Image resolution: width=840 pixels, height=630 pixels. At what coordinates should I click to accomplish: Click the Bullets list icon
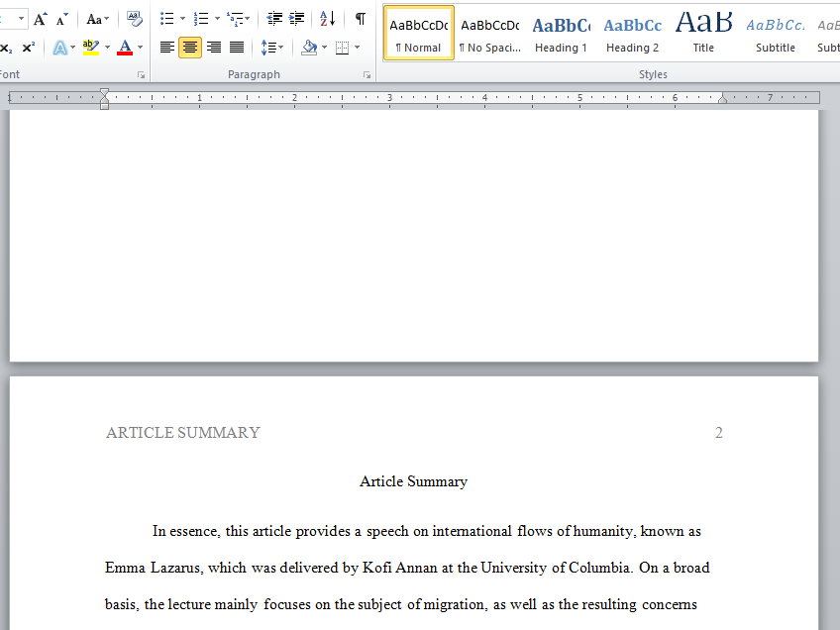tap(167, 19)
